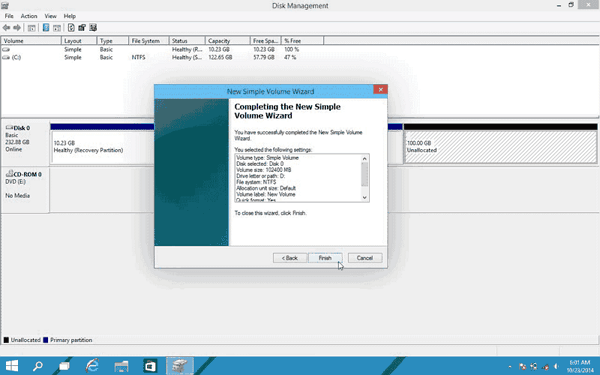Open the View menu
Screen dimensions: 600x375
coord(51,16)
